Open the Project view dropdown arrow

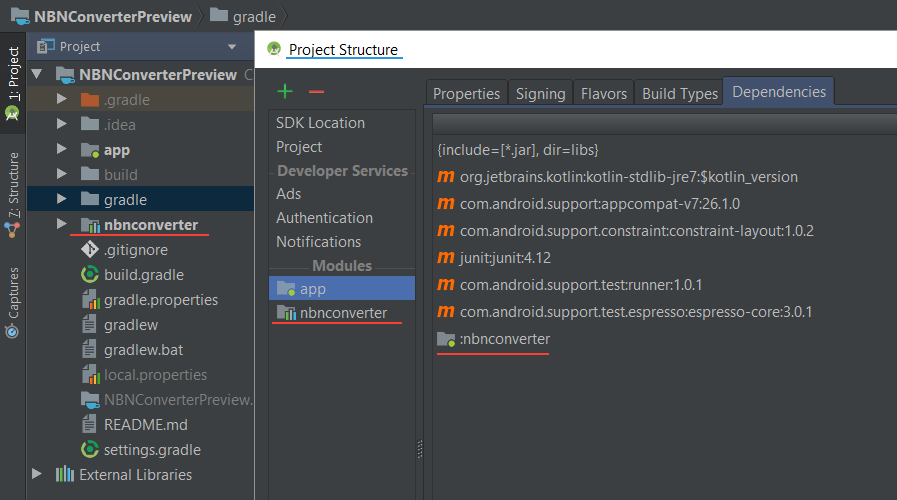(232, 47)
